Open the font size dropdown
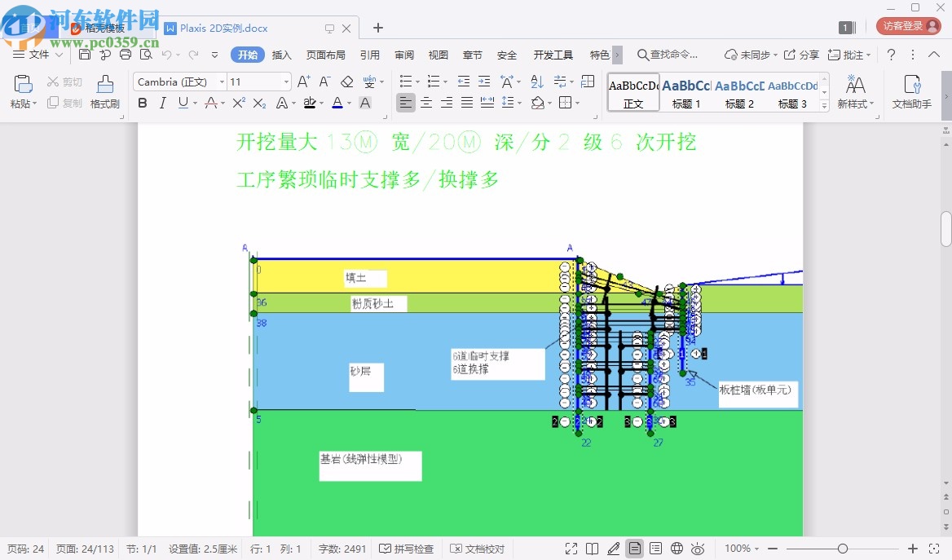The width and height of the screenshot is (952, 560). [x=285, y=82]
